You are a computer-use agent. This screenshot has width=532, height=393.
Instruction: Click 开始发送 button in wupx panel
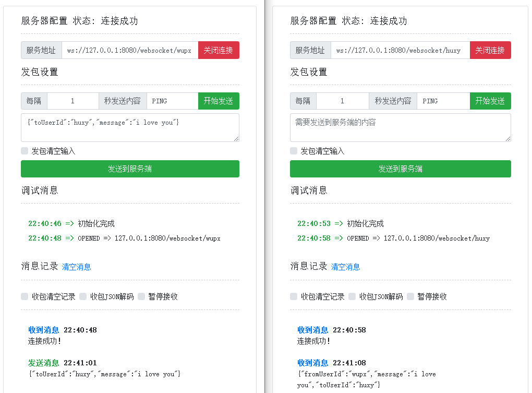[x=219, y=101]
